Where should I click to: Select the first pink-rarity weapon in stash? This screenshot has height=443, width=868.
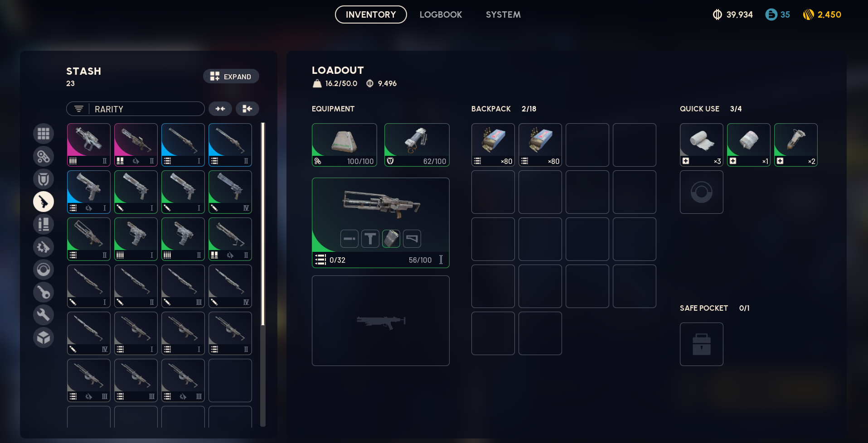point(89,145)
